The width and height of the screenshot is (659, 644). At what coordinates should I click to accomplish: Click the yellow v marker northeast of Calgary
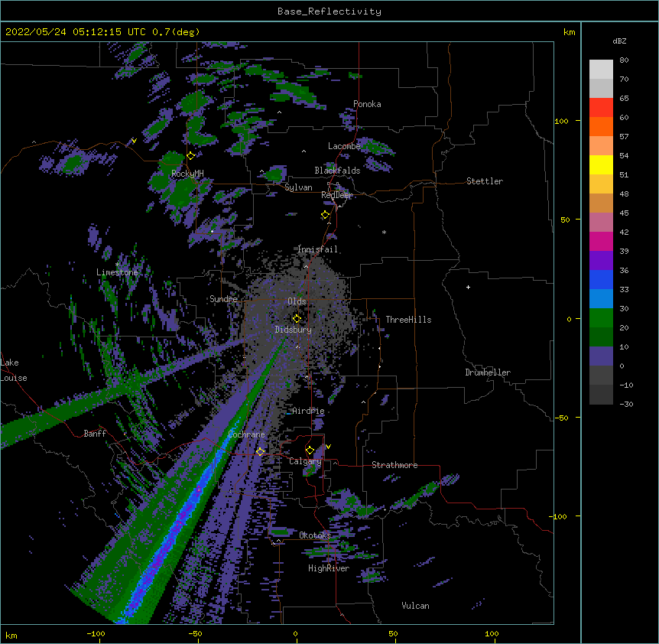tap(328, 447)
